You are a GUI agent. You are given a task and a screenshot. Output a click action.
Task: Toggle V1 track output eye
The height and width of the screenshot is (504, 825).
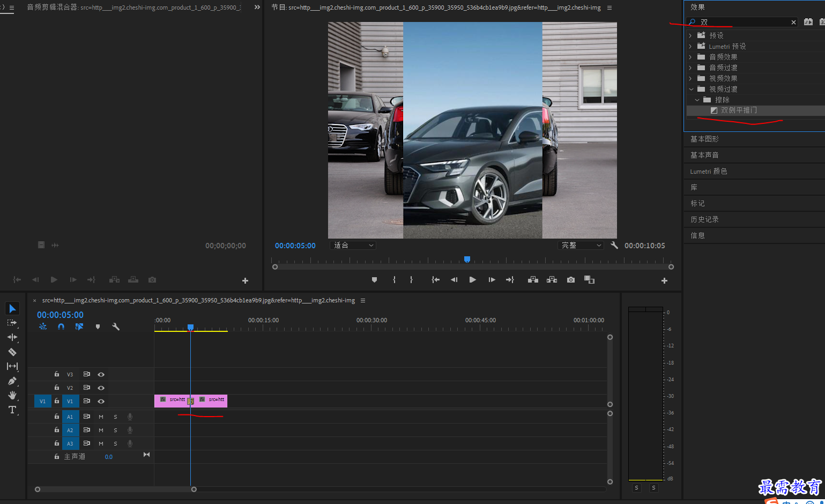click(x=101, y=401)
